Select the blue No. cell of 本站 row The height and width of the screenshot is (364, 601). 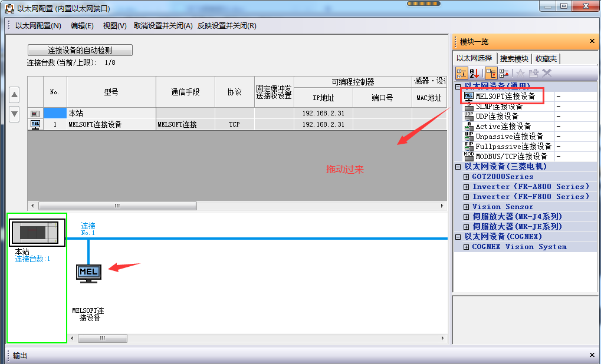pyautogui.click(x=55, y=113)
